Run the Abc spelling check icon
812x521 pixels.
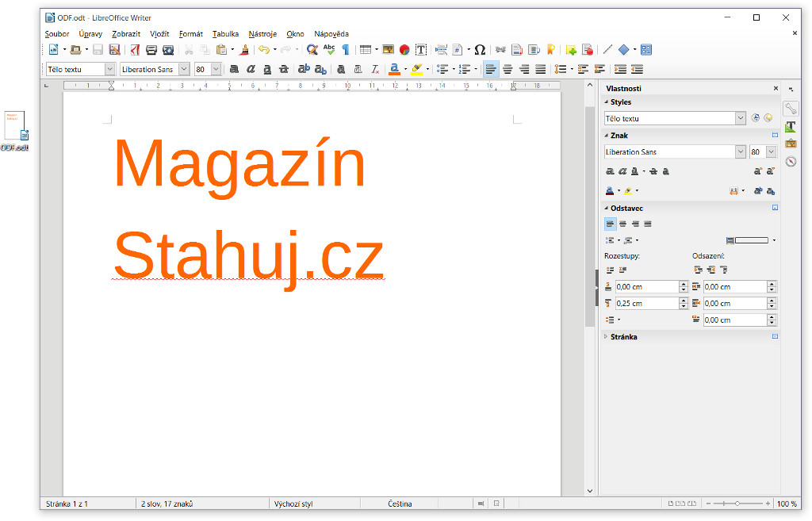(329, 50)
